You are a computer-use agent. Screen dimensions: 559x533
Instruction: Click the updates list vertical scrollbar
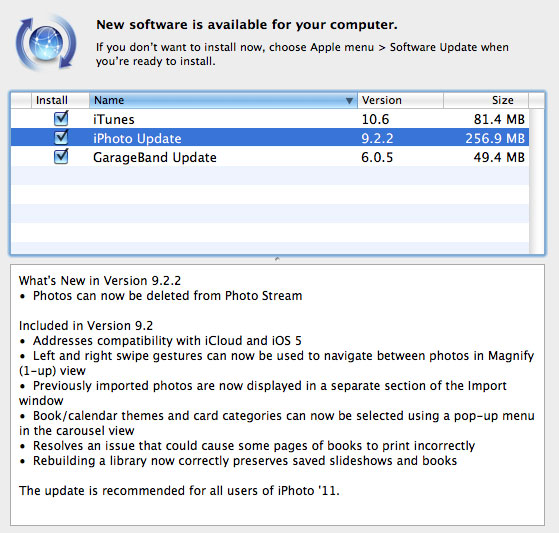(537, 181)
